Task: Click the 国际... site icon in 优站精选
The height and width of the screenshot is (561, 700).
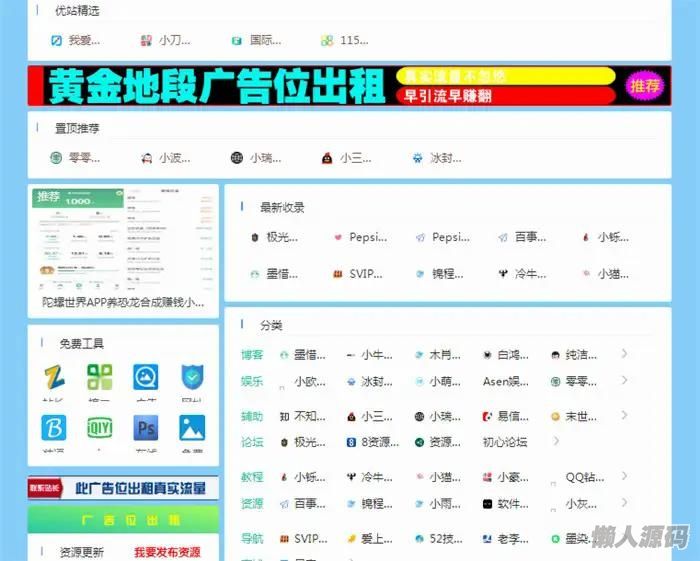Action: pyautogui.click(x=237, y=41)
